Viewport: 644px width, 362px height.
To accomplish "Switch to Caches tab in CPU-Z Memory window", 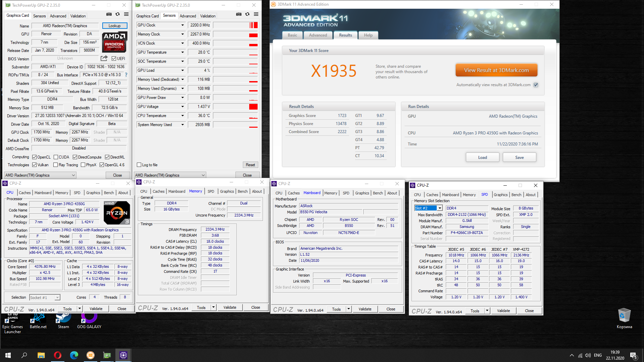I will 159,191.
